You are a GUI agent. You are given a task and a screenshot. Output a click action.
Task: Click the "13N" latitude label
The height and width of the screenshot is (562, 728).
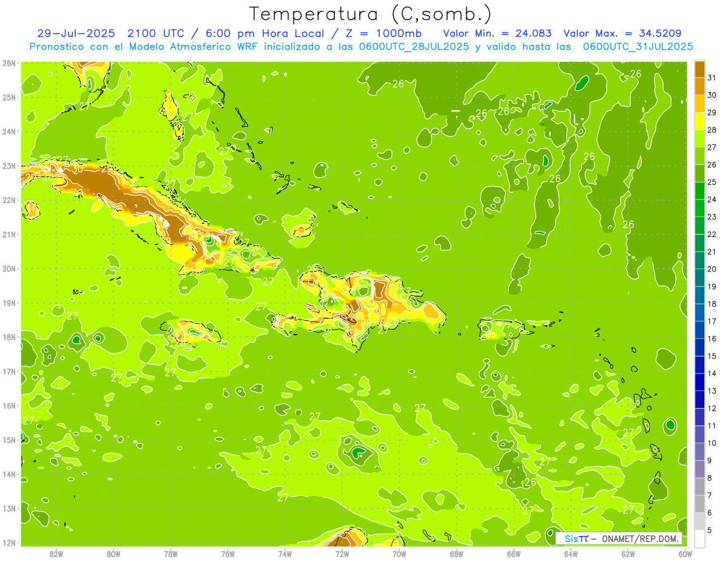coord(8,509)
